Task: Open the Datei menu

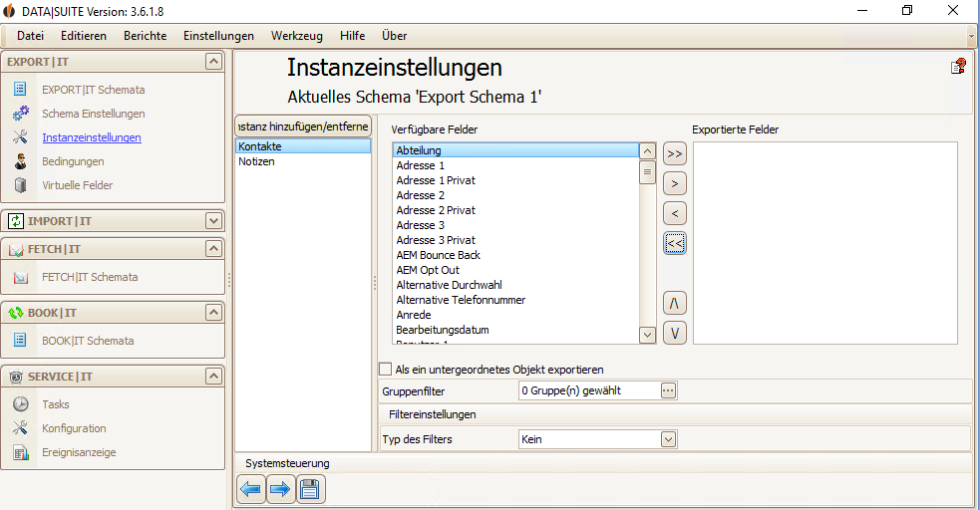Action: click(x=30, y=36)
